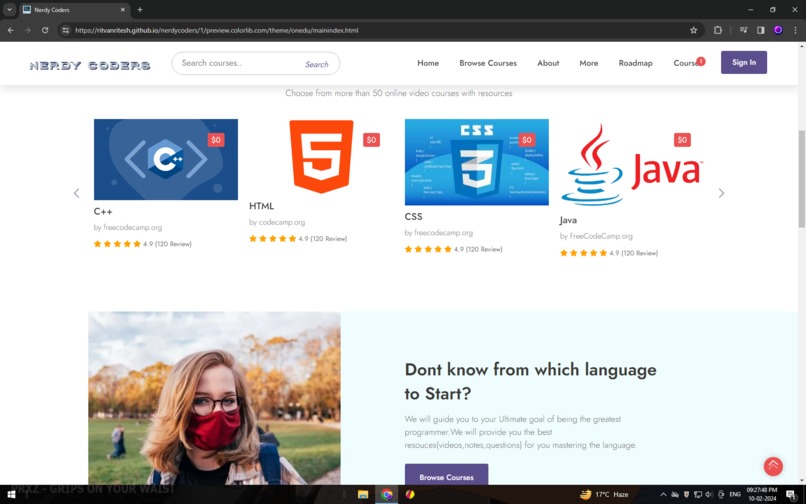Open the Java course thumbnail

(632, 164)
